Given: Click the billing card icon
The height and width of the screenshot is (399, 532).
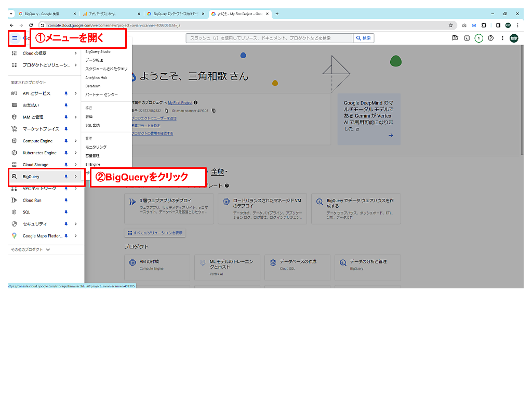Looking at the screenshot, I should pos(14,105).
